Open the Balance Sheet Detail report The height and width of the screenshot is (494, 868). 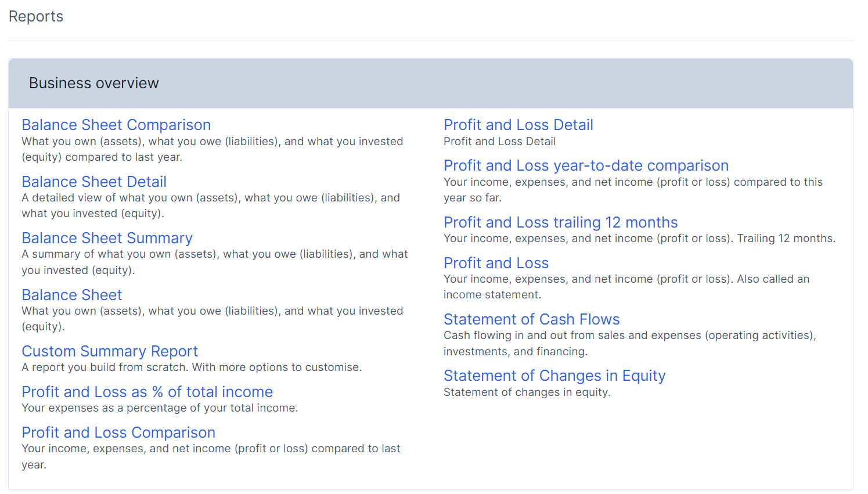coord(94,182)
